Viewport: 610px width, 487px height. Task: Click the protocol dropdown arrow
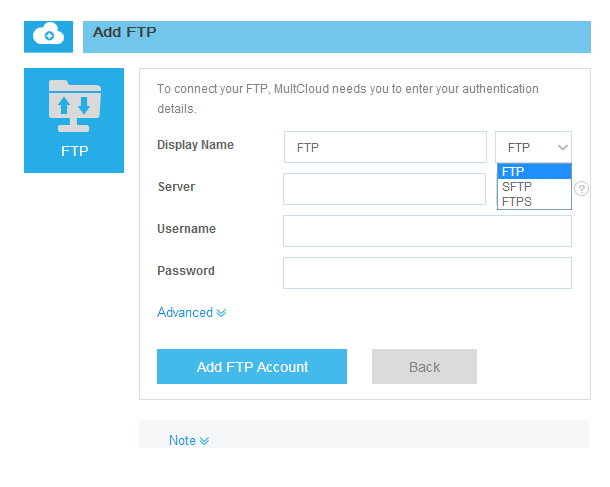[562, 147]
